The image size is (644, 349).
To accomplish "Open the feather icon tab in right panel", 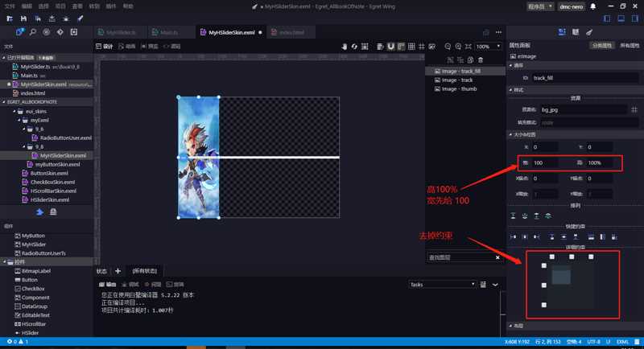I will pos(589,32).
